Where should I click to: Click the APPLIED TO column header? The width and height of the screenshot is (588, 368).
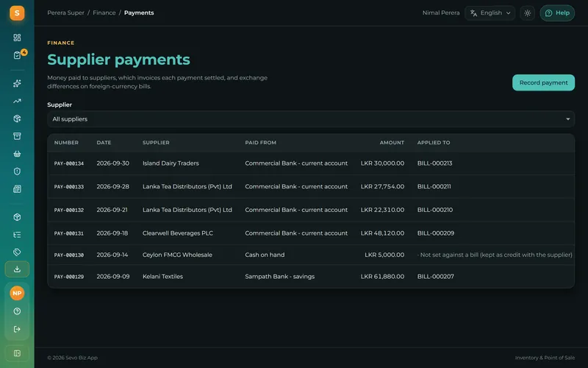[434, 143]
